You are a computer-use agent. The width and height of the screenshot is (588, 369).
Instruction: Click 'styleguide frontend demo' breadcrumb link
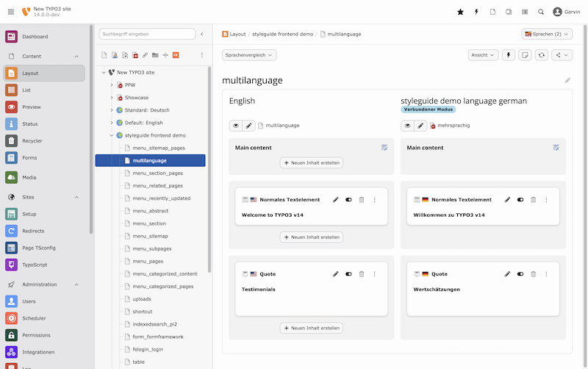point(282,34)
